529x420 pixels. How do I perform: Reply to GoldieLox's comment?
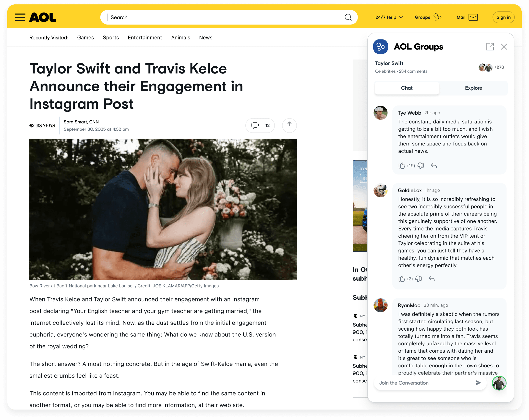coord(432,279)
